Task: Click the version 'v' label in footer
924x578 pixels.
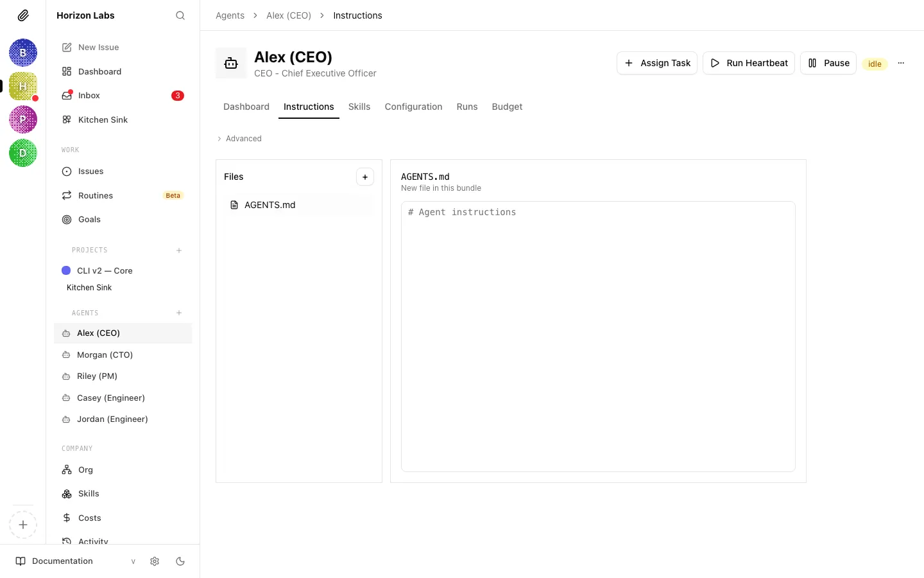Action: pyautogui.click(x=133, y=561)
